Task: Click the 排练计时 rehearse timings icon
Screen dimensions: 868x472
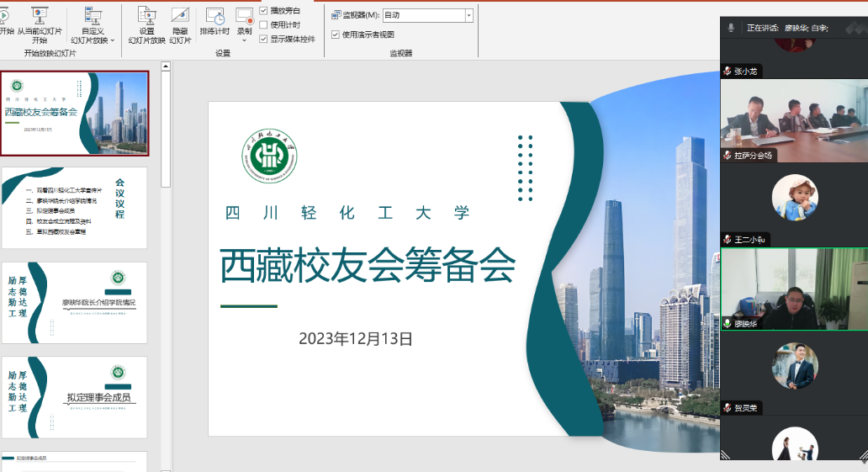Action: (214, 15)
